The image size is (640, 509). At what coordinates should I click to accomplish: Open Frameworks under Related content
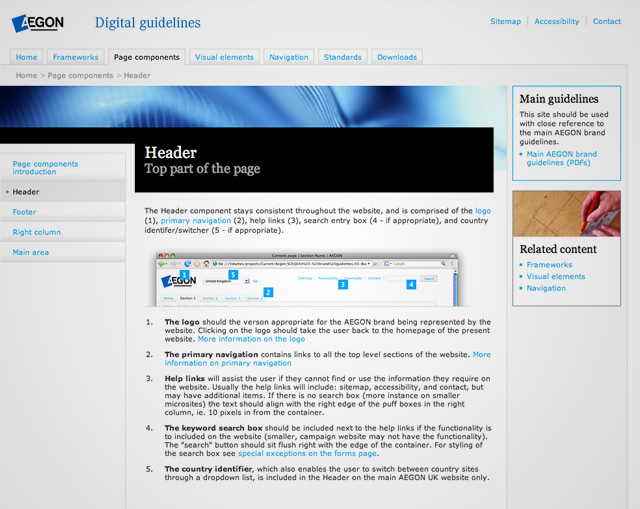coord(549,265)
